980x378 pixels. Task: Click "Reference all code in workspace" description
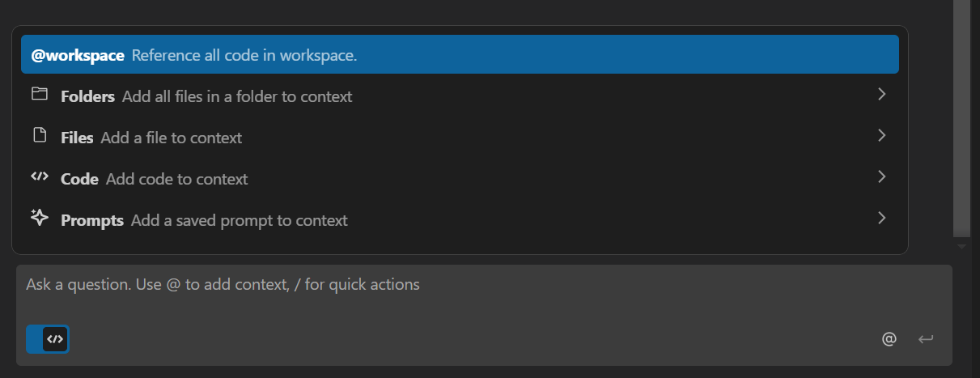[244, 56]
